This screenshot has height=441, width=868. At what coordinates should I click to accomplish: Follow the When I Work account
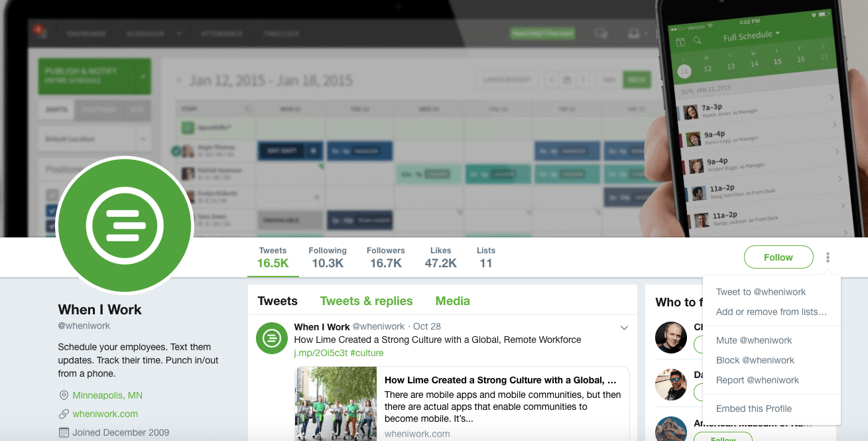pos(778,257)
